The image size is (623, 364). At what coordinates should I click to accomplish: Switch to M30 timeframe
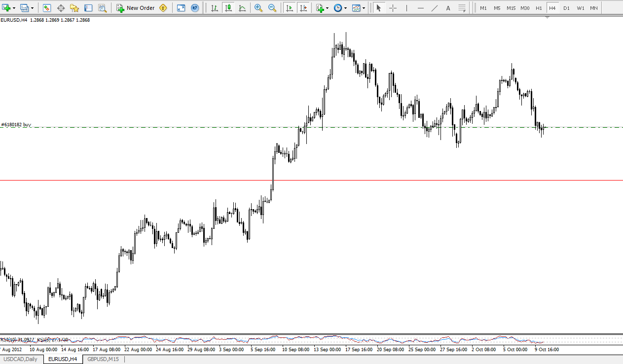pyautogui.click(x=525, y=8)
